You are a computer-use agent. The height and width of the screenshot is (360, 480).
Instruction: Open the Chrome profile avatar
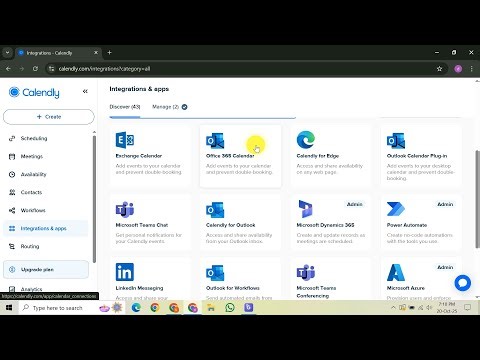[458, 69]
